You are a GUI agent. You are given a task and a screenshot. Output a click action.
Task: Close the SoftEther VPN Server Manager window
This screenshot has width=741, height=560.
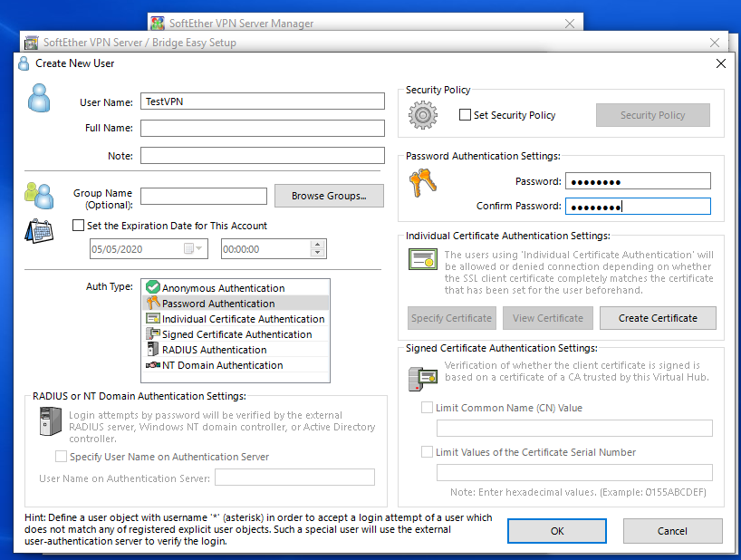pos(570,24)
